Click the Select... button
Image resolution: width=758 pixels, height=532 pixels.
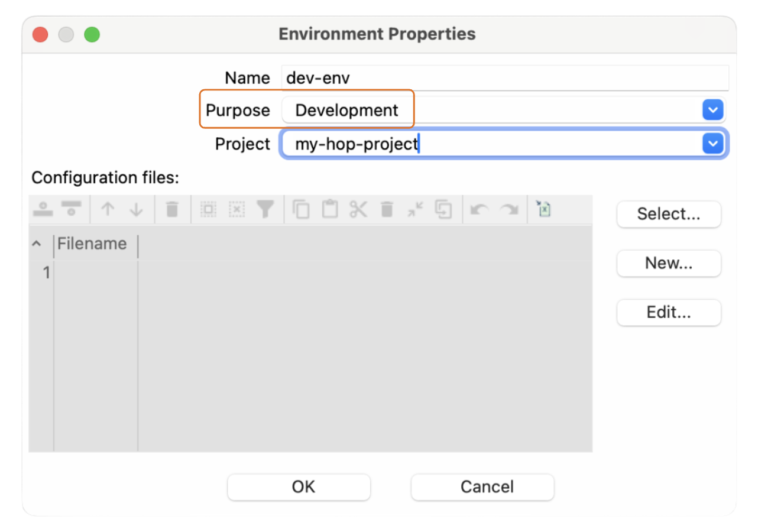669,214
